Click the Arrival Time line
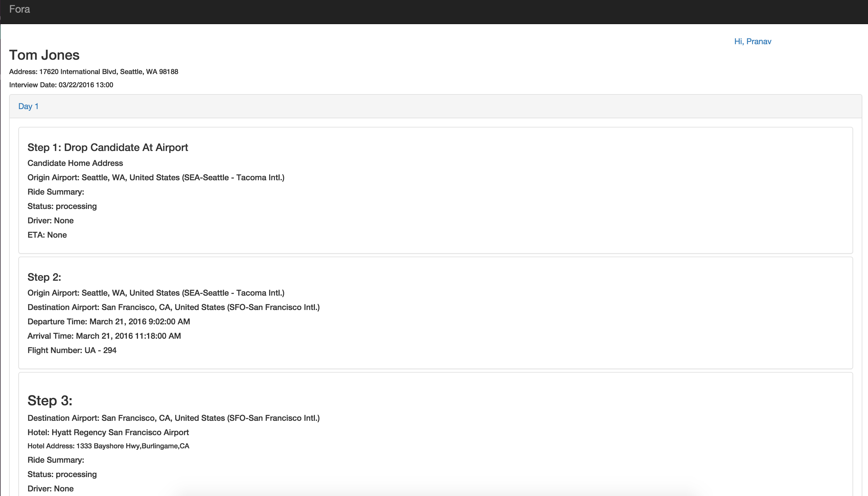This screenshot has height=496, width=868. (104, 336)
